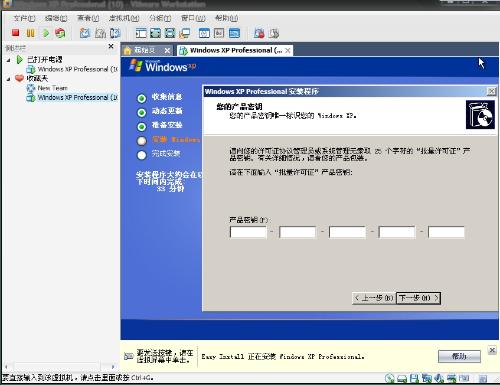The width and height of the screenshot is (500, 385).
Task: Click the Summary view toolbar icon
Action: pyautogui.click(x=204, y=33)
